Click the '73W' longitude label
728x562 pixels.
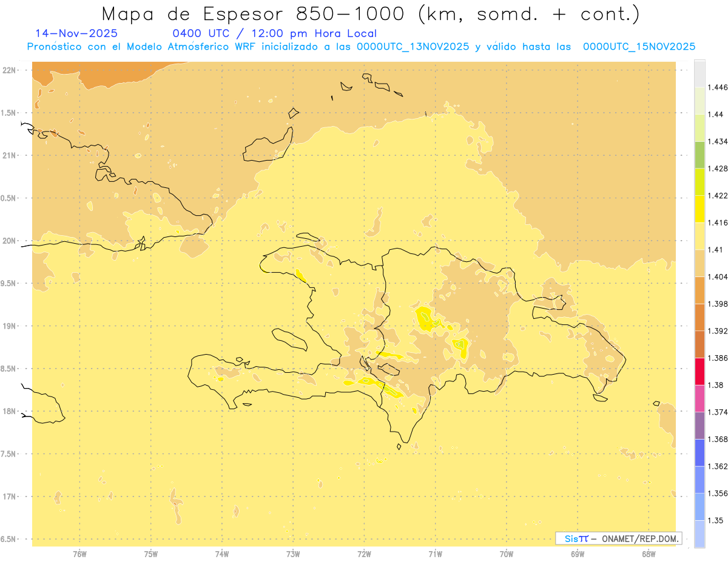click(293, 554)
